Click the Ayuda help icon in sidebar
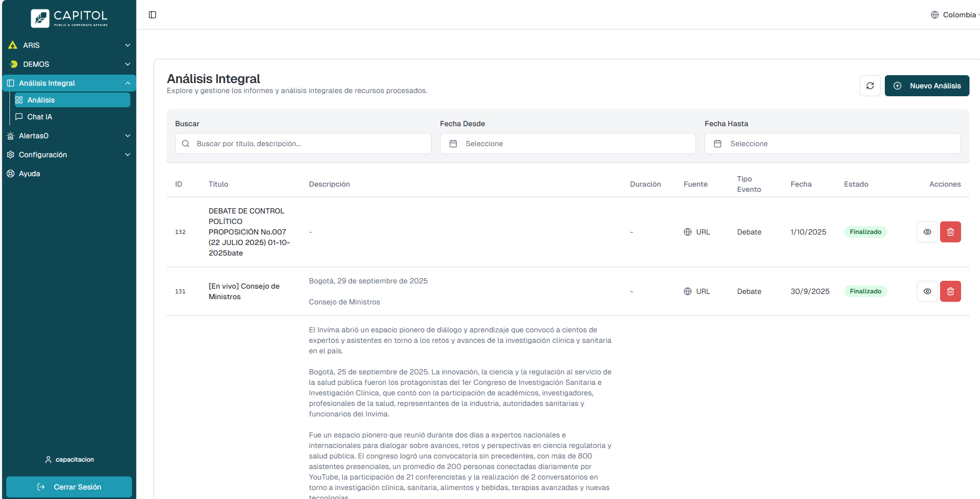 click(10, 174)
